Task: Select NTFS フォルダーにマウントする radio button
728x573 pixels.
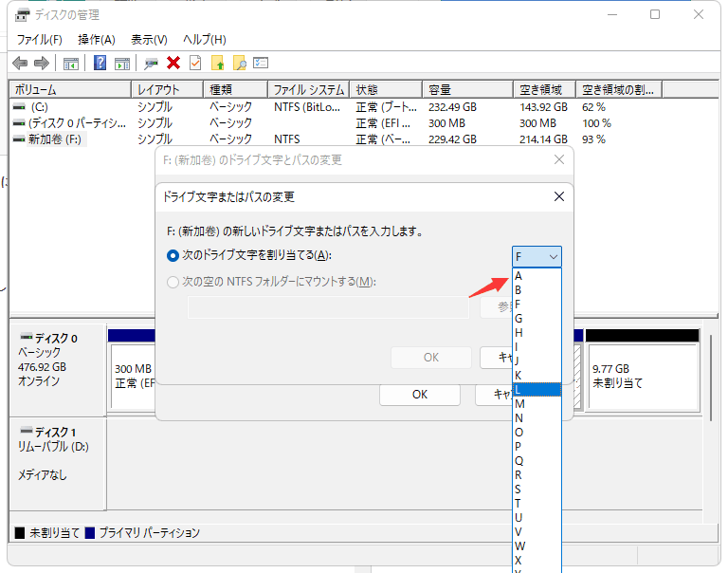Action: pyautogui.click(x=173, y=282)
